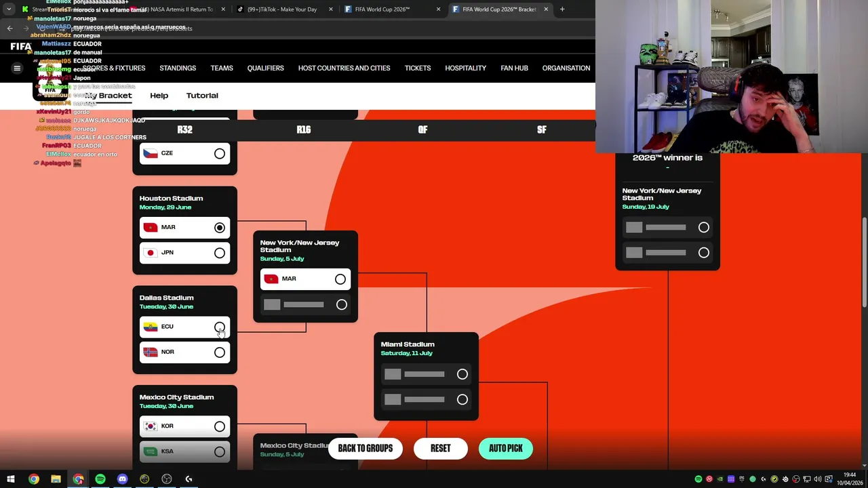This screenshot has height=488, width=868.
Task: Select Morocco flag in Houston Stadium match
Action: click(x=150, y=228)
